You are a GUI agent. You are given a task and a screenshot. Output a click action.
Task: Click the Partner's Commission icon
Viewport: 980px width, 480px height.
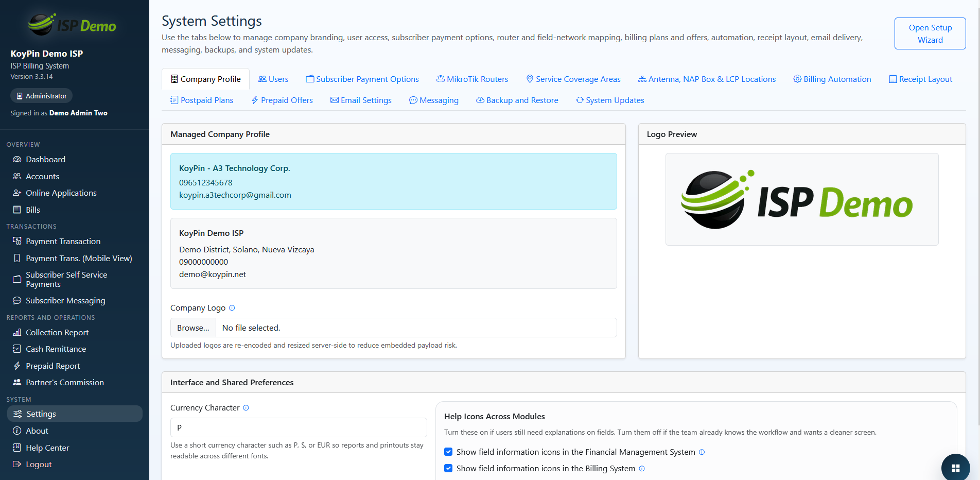click(17, 382)
